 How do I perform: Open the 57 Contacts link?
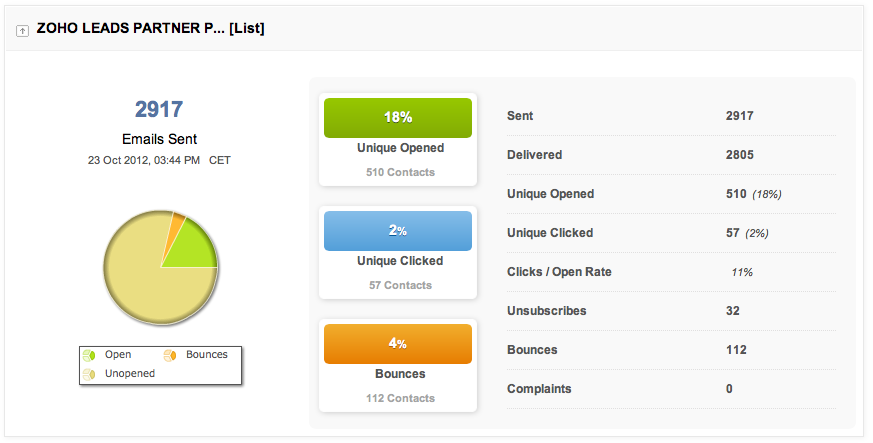pyautogui.click(x=400, y=286)
